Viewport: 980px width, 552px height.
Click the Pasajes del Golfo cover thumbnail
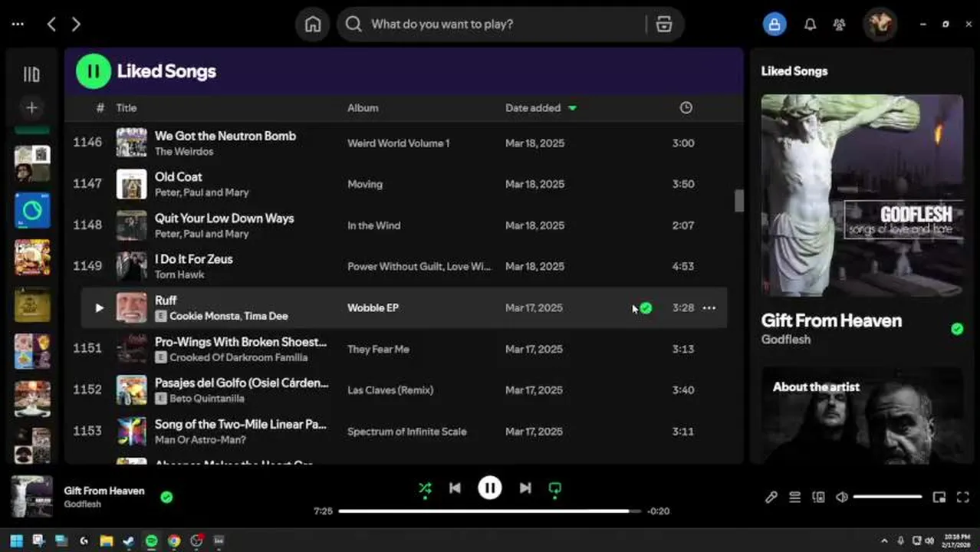pos(131,389)
